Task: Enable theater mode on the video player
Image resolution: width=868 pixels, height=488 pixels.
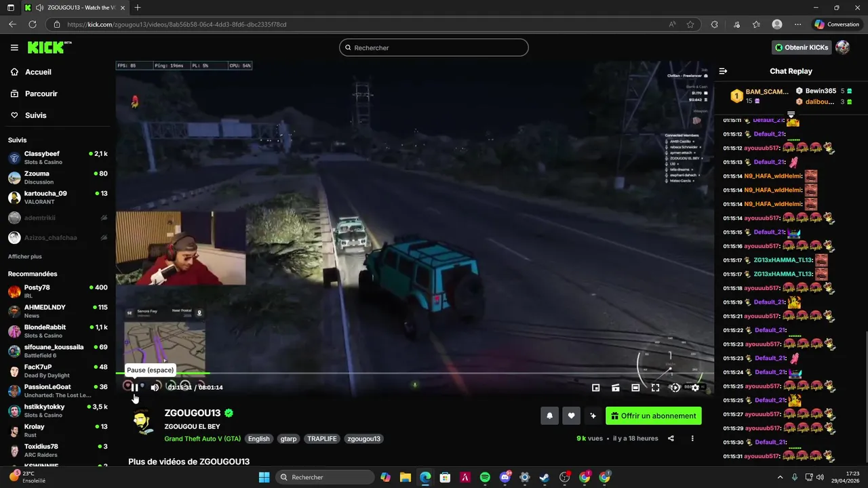Action: [635, 388]
